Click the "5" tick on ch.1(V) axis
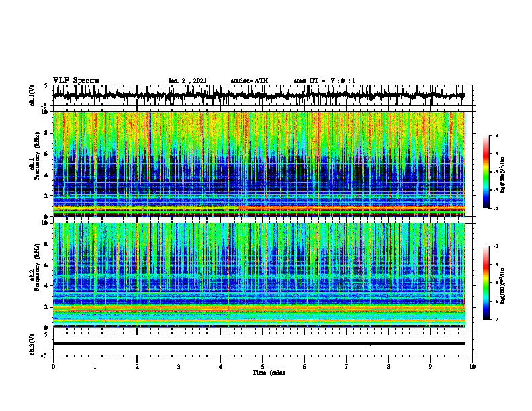Image resolution: width=532 pixels, height=411 pixels. pyautogui.click(x=46, y=86)
